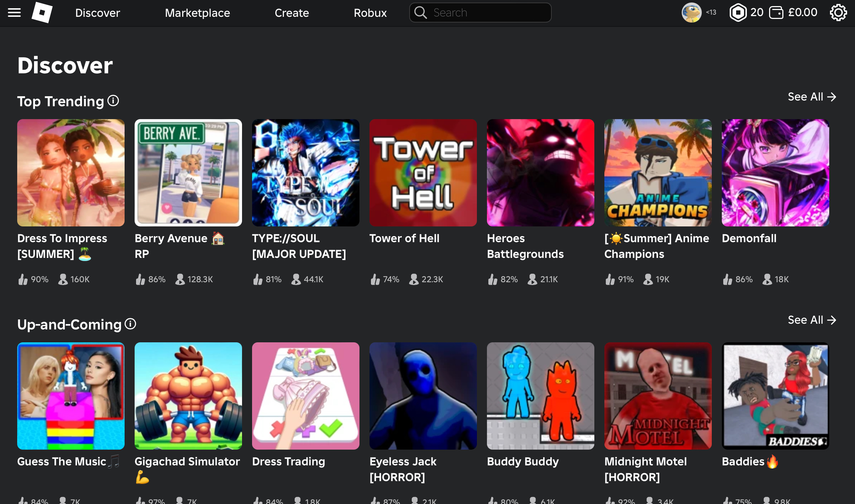The width and height of the screenshot is (855, 504).
Task: Select Robux in the top navigation
Action: (370, 13)
